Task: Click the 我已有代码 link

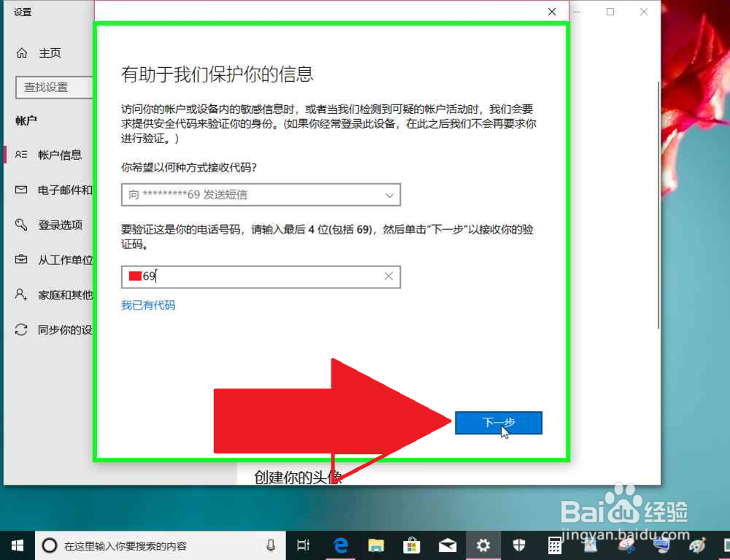Action: [x=147, y=305]
